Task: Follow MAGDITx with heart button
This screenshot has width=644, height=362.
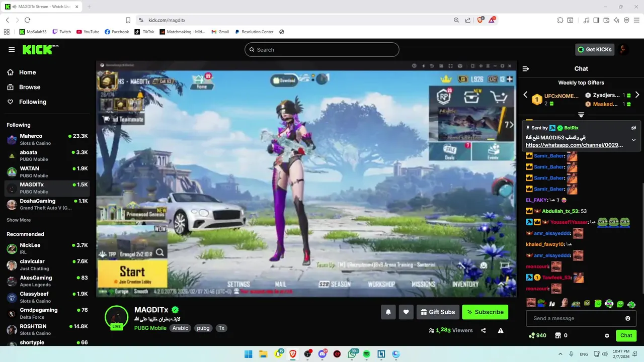Action: (x=407, y=312)
